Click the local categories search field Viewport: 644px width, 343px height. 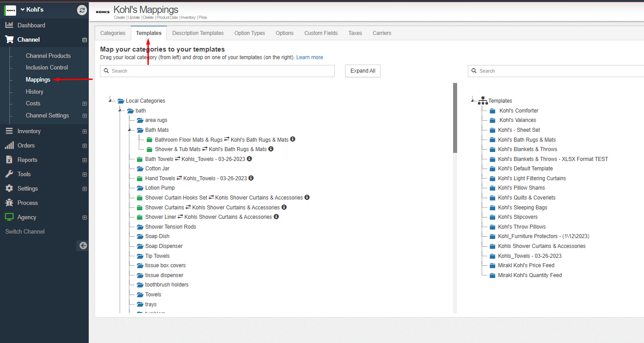click(217, 71)
